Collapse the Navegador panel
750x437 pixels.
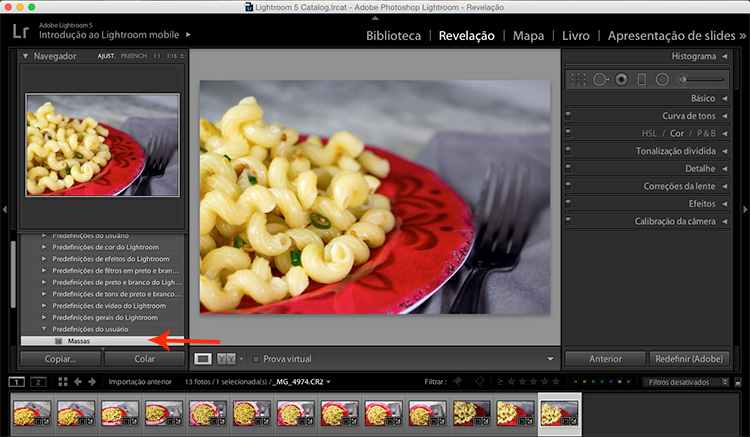point(26,56)
